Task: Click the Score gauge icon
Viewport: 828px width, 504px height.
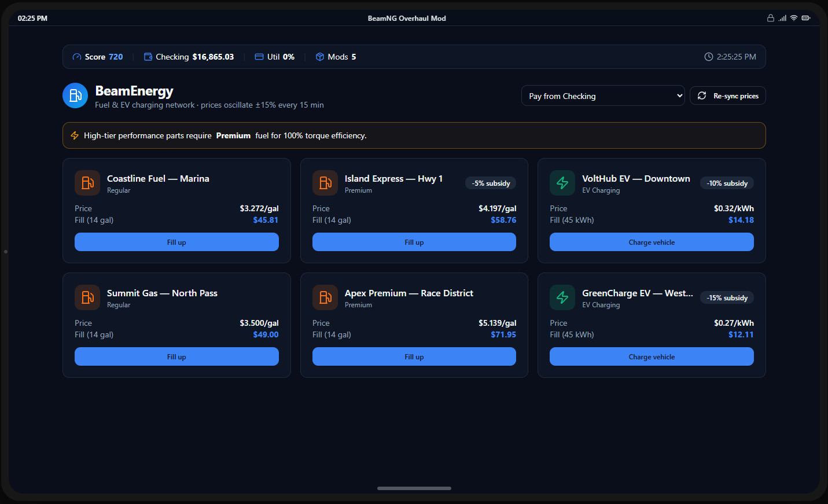Action: click(77, 57)
